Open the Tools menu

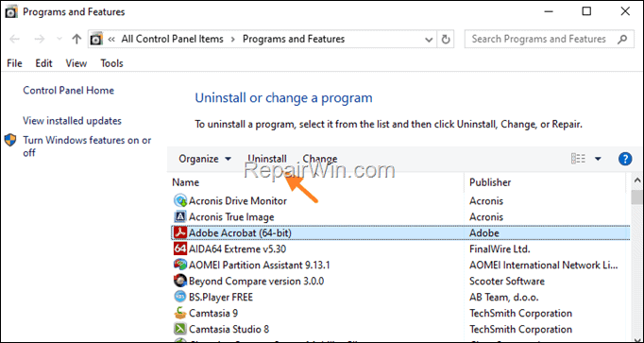[111, 63]
